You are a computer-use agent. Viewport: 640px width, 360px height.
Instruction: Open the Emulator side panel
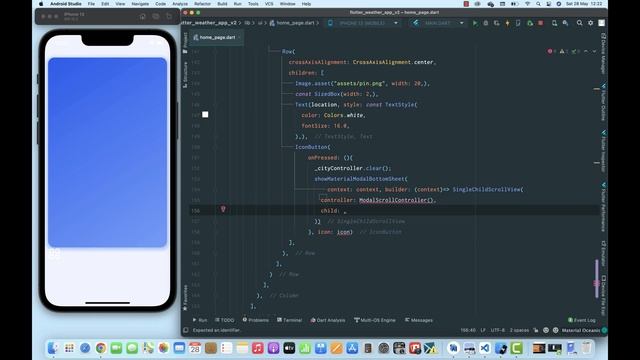pos(603,253)
